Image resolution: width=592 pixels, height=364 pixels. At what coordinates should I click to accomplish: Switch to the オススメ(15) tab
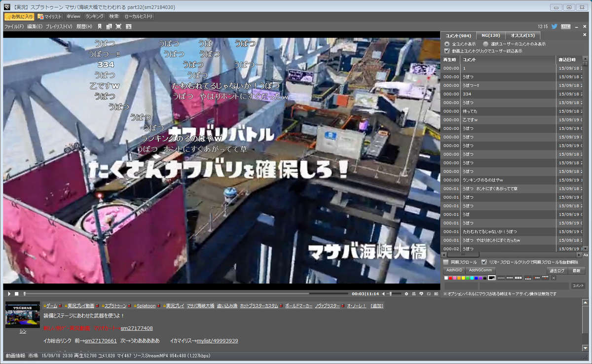coord(522,36)
